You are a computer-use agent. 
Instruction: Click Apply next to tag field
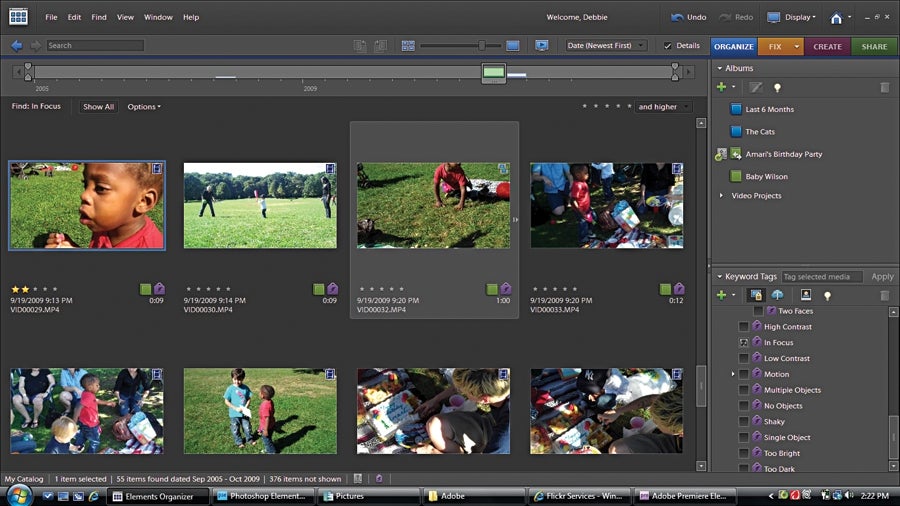[x=882, y=277]
